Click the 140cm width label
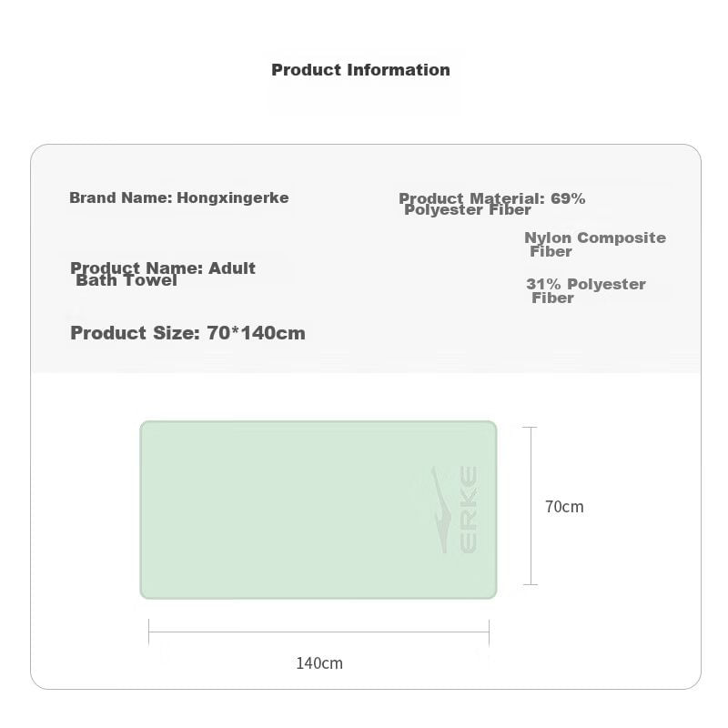The width and height of the screenshot is (728, 728). 319,663
